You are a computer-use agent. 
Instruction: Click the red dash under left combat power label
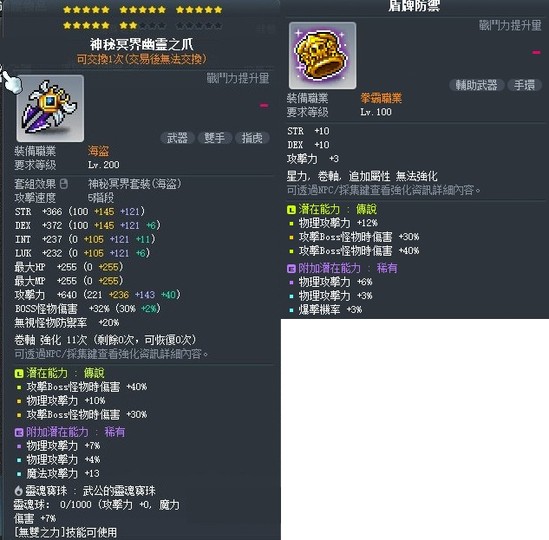tap(264, 105)
